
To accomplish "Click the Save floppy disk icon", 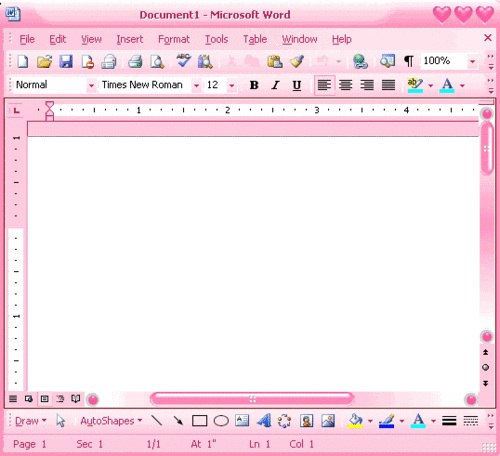I will coord(66,62).
